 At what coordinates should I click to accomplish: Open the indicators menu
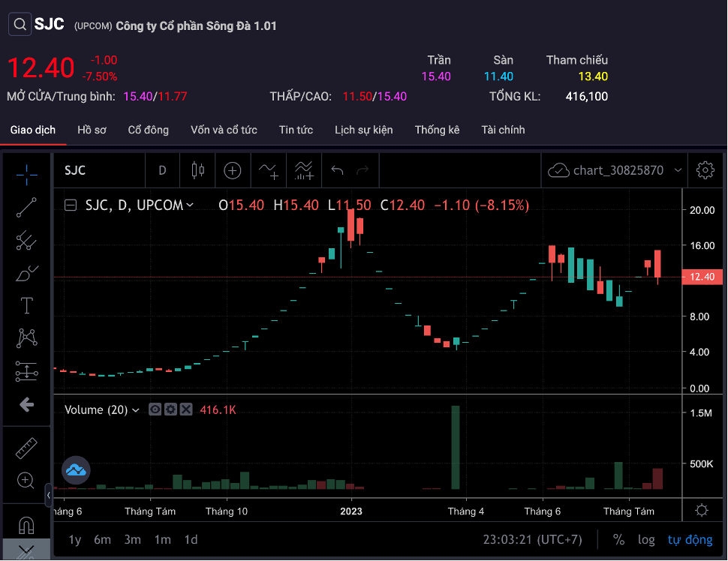pos(269,170)
